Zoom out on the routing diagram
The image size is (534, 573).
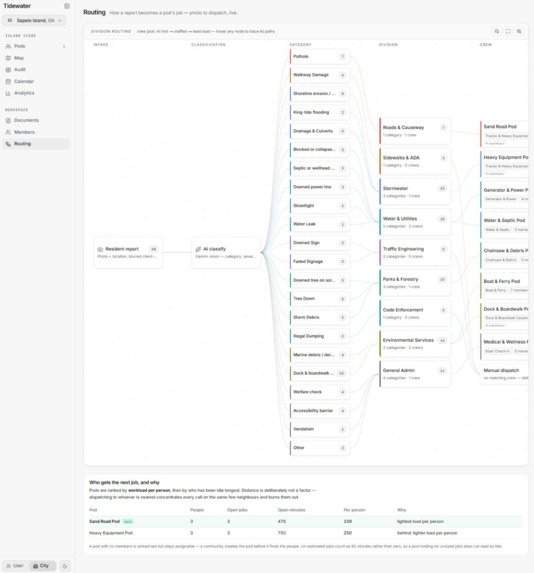pyautogui.click(x=497, y=31)
